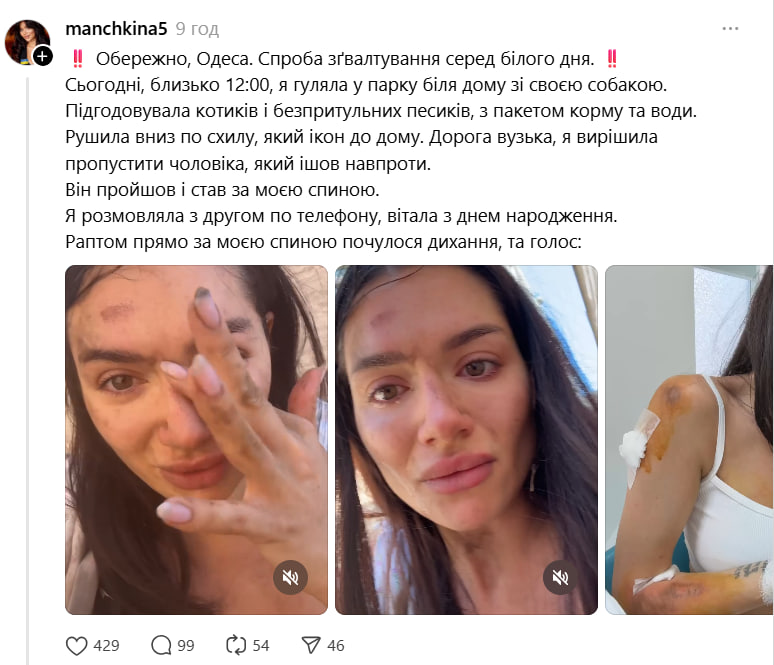Screen dimensions: 774x665
Task: Open replies via comment bubble icon
Action: [161, 645]
